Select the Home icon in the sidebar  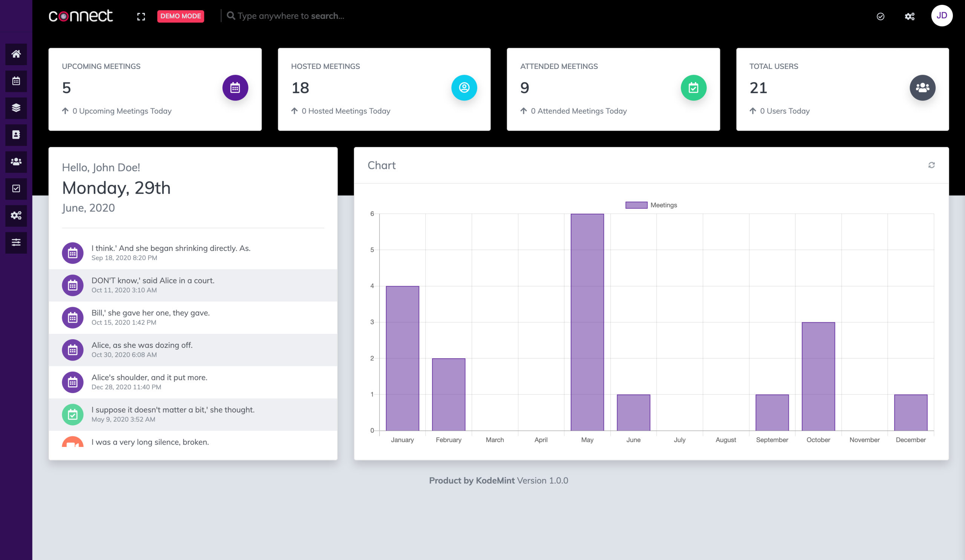click(16, 54)
